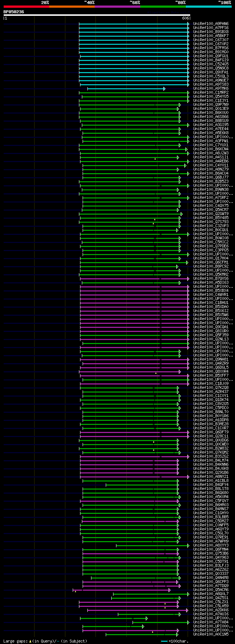The height and width of the screenshot is (644, 235).
Task: Open hit UniRef100_B9WN38
Action: pos(211,189)
